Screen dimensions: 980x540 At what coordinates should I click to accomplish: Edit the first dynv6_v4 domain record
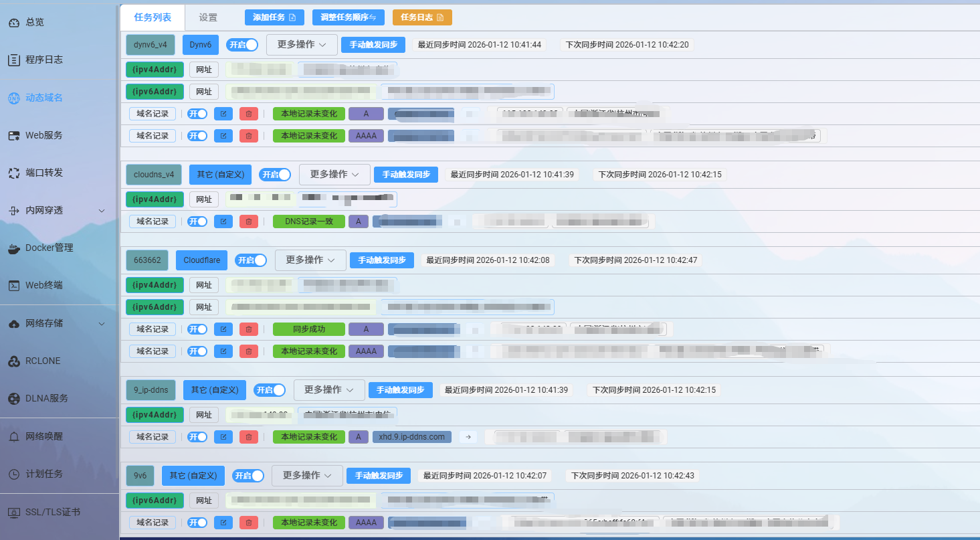(223, 113)
